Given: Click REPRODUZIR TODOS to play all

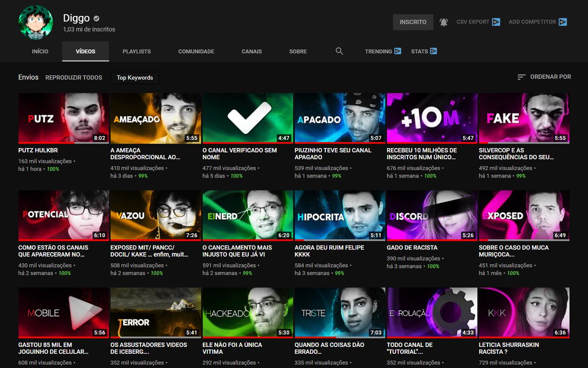Looking at the screenshot, I should (73, 77).
